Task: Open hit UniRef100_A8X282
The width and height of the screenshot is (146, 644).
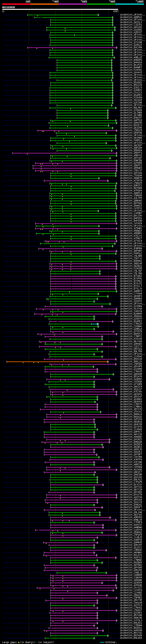Action: coord(131,27)
